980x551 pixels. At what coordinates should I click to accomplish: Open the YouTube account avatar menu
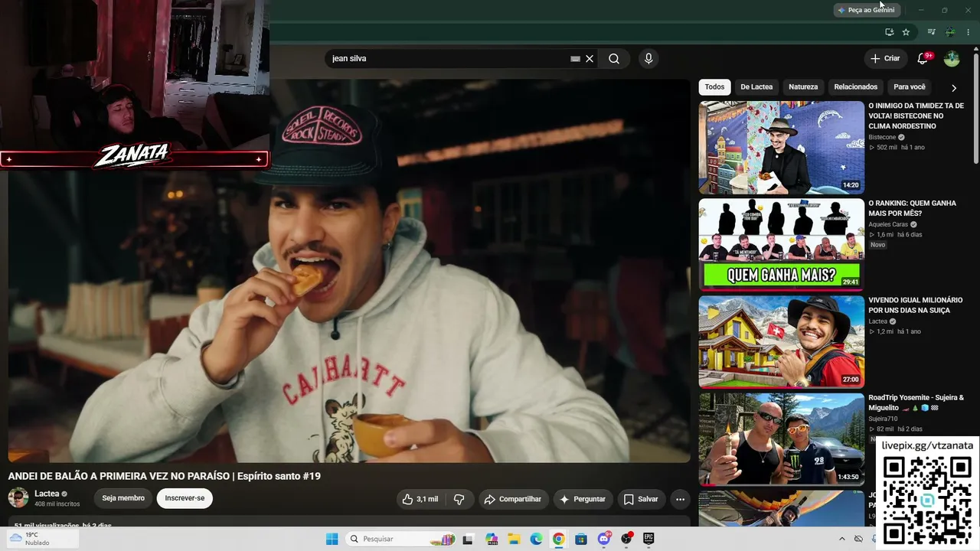click(952, 59)
